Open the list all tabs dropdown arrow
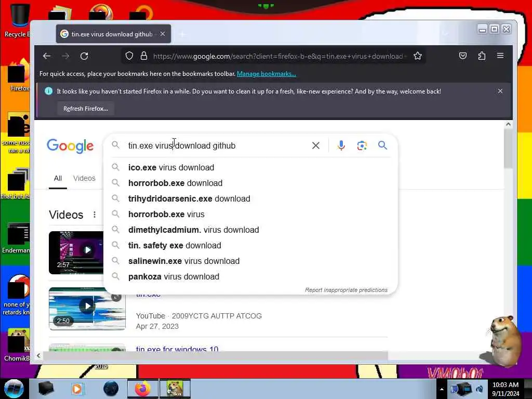Screen dimensions: 532x399 coord(445,34)
